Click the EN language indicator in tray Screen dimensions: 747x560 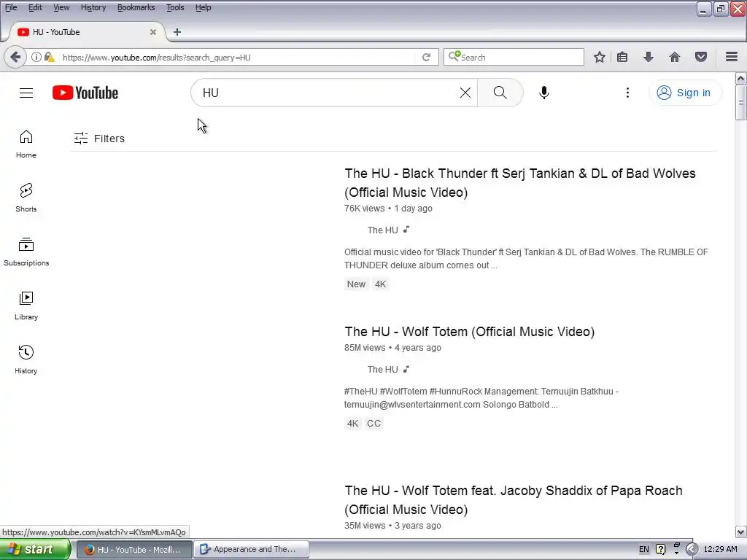pyautogui.click(x=644, y=550)
